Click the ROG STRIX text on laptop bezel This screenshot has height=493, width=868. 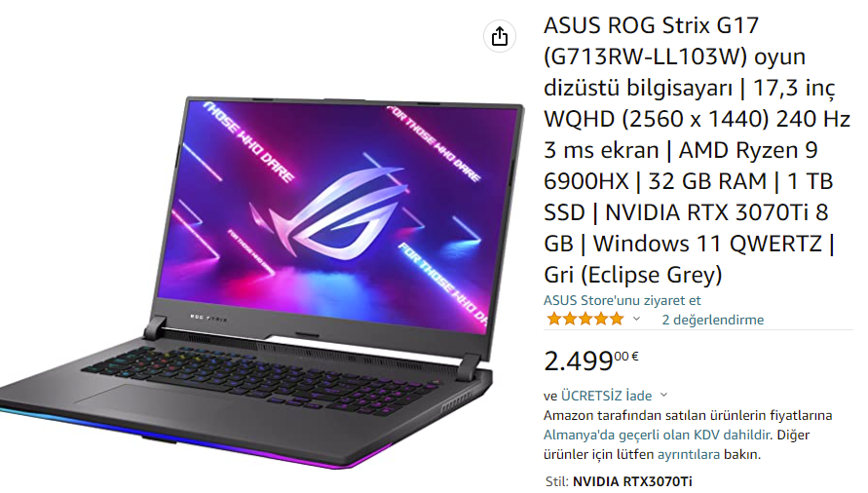click(208, 319)
